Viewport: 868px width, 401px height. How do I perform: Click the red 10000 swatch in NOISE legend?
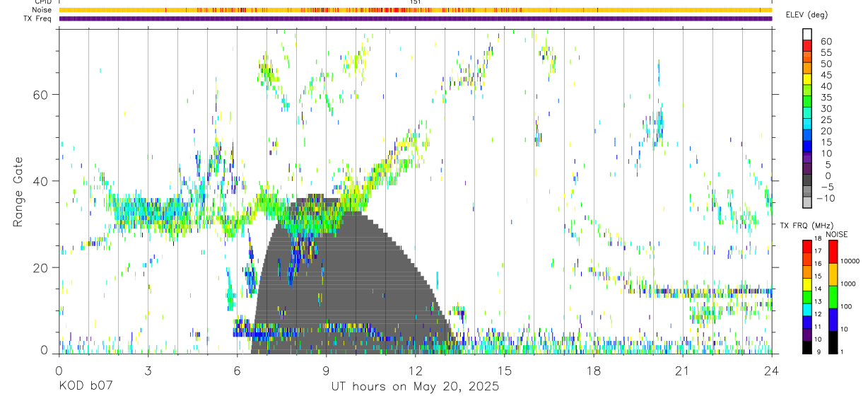(833, 252)
